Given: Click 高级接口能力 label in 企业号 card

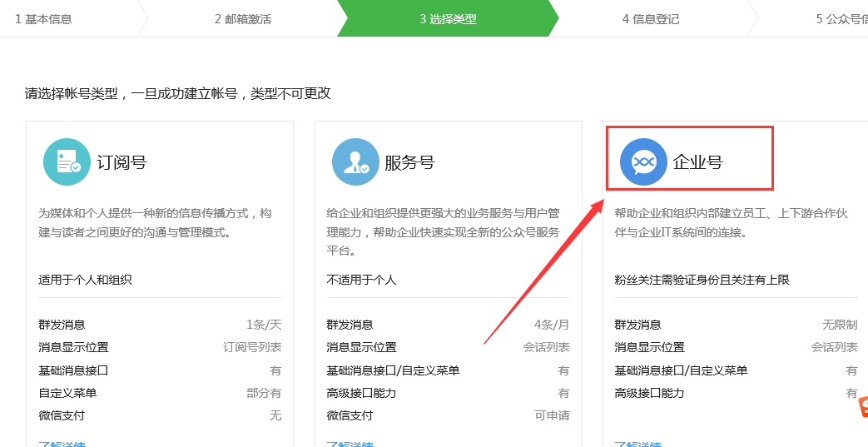Looking at the screenshot, I should (x=649, y=393).
